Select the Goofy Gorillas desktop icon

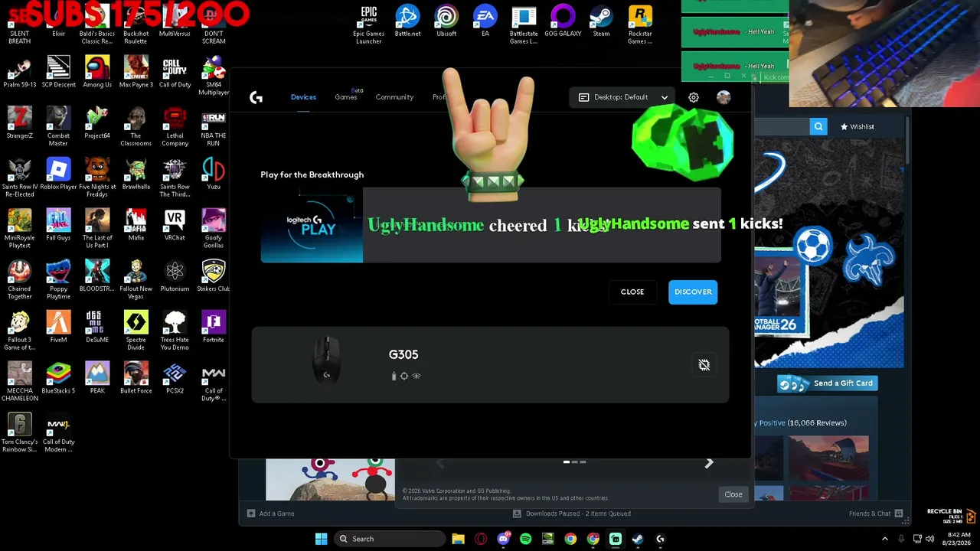[214, 229]
